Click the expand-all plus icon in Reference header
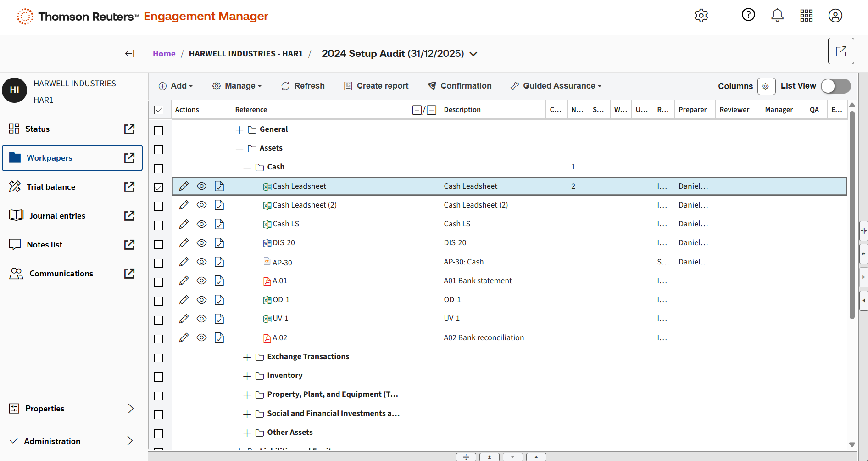Viewport: 868px width, 461px height. coord(417,110)
